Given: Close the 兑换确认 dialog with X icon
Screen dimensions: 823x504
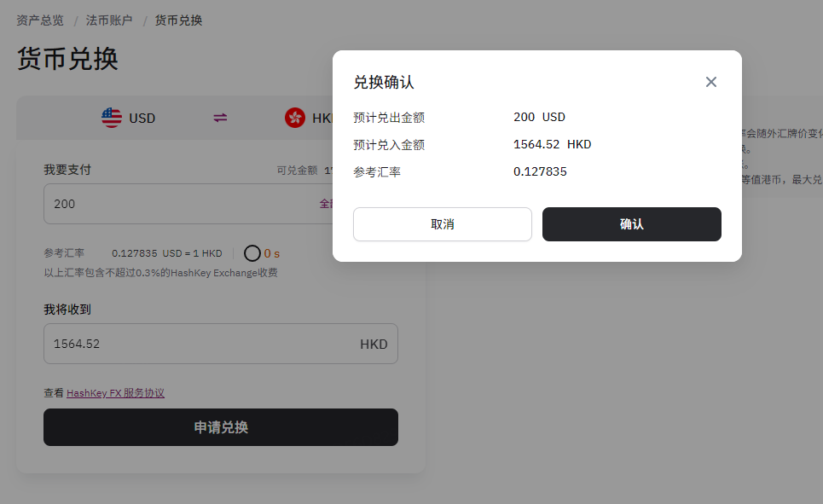Looking at the screenshot, I should [x=710, y=82].
